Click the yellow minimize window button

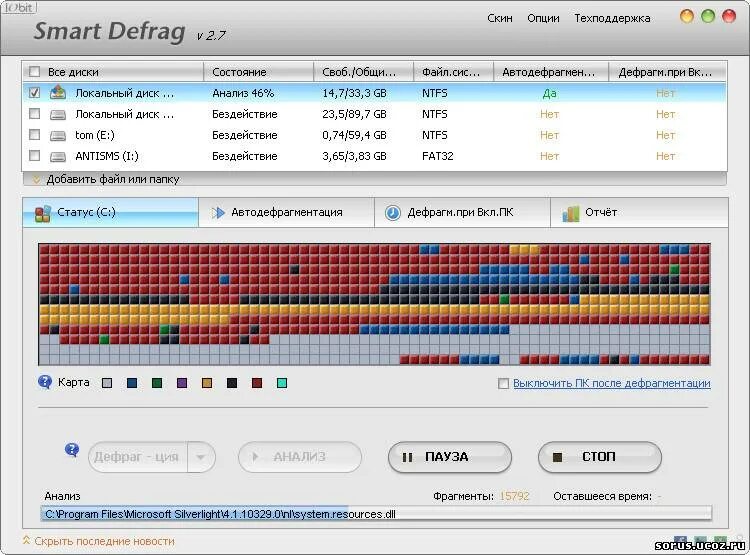[x=687, y=16]
